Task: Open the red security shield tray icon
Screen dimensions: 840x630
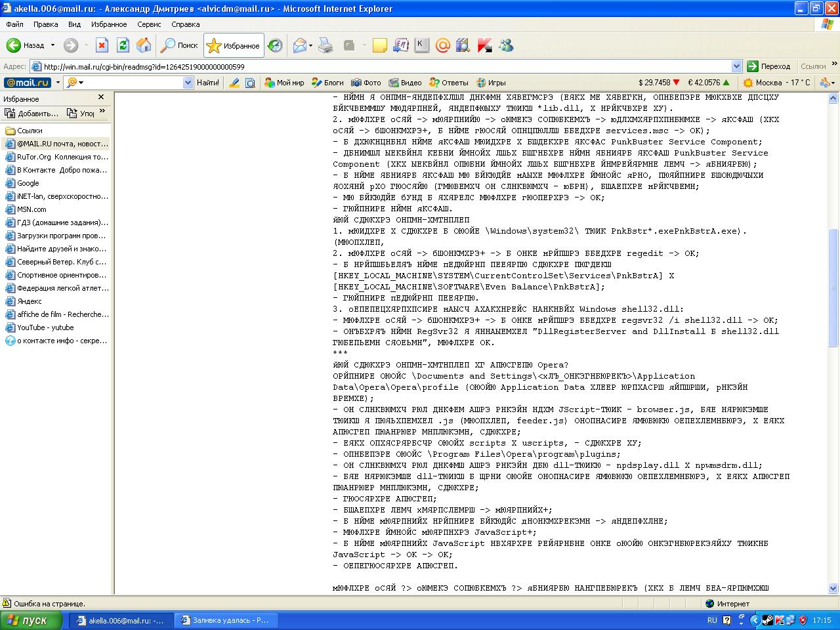Action: 802,620
